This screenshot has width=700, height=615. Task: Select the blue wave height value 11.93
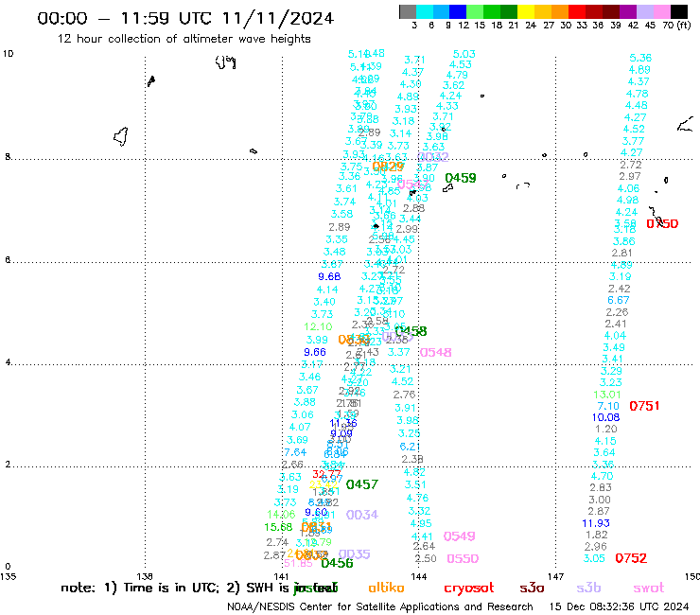(x=596, y=523)
